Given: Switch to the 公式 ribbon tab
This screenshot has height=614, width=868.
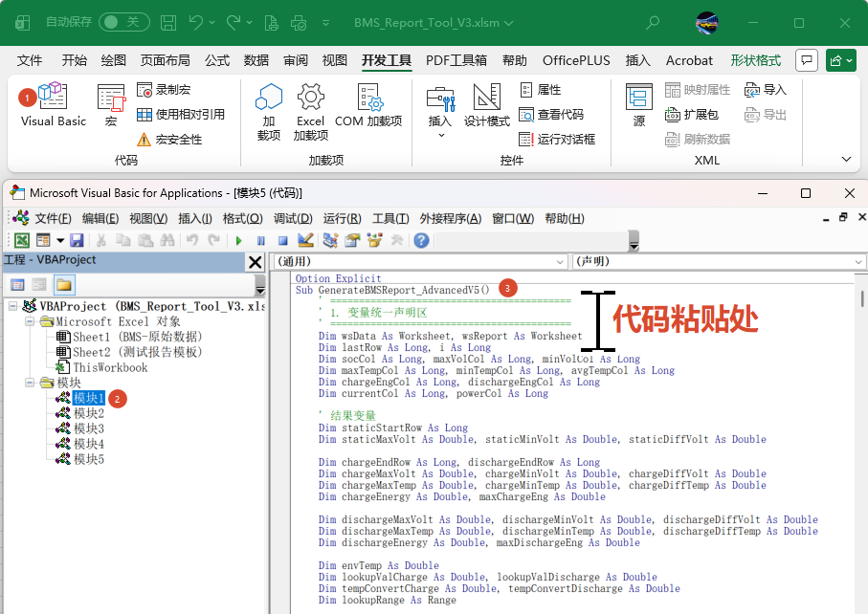Looking at the screenshot, I should click(x=217, y=60).
